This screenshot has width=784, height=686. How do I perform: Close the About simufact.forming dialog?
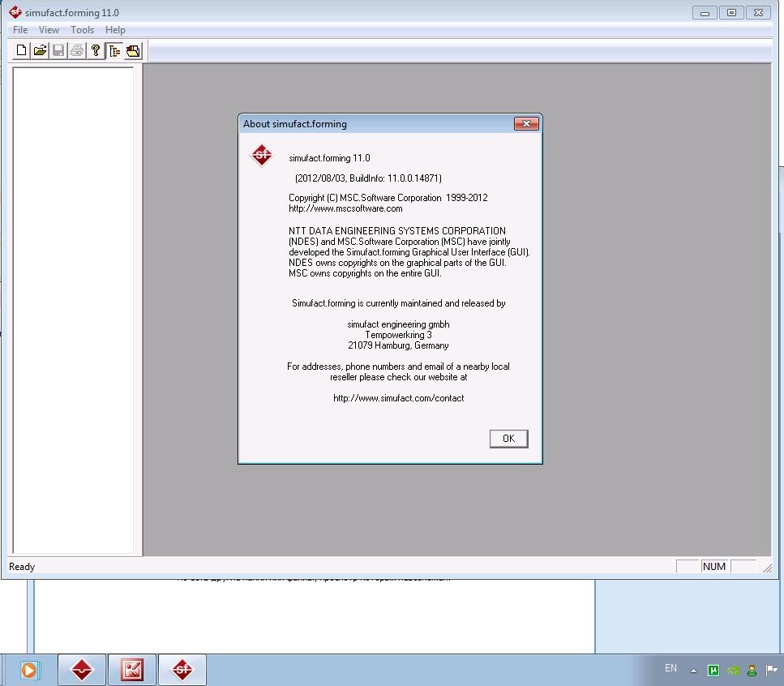pos(526,124)
